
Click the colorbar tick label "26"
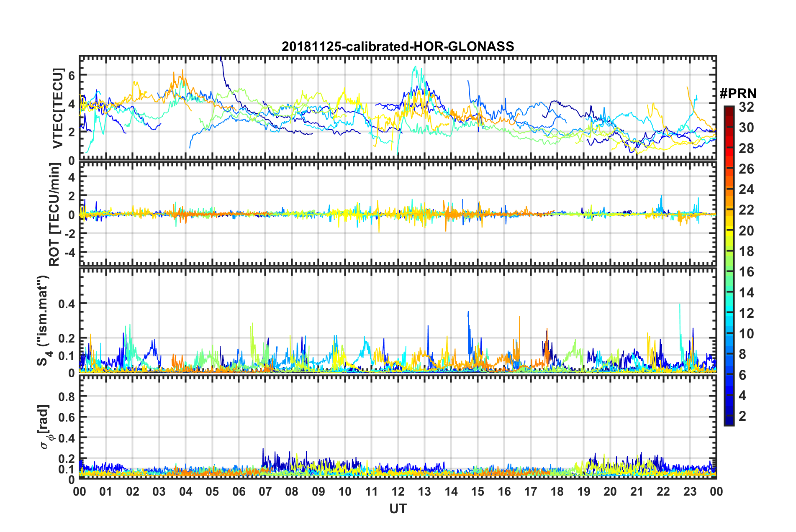[746, 169]
